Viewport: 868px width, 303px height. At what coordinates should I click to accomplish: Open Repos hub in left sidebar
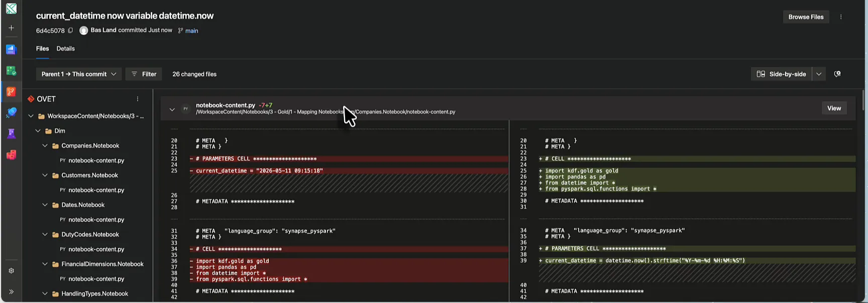click(11, 92)
